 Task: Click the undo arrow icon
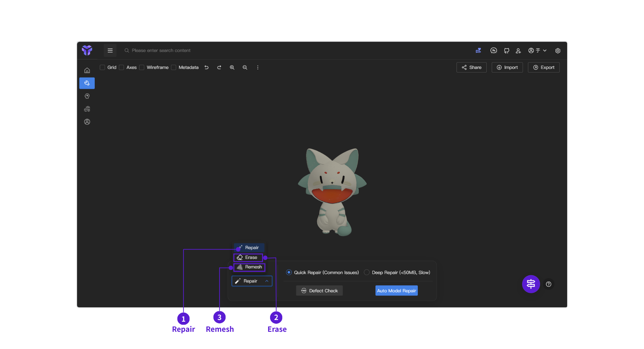click(x=206, y=67)
